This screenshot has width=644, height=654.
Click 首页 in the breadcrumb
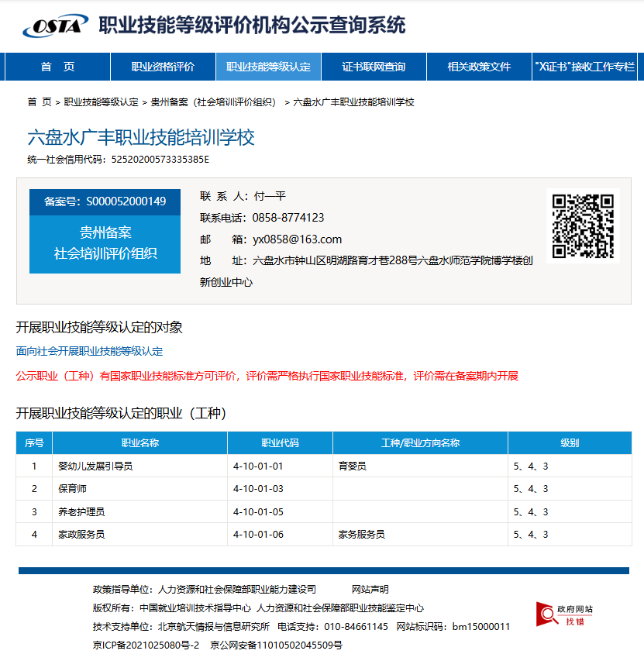tap(40, 102)
